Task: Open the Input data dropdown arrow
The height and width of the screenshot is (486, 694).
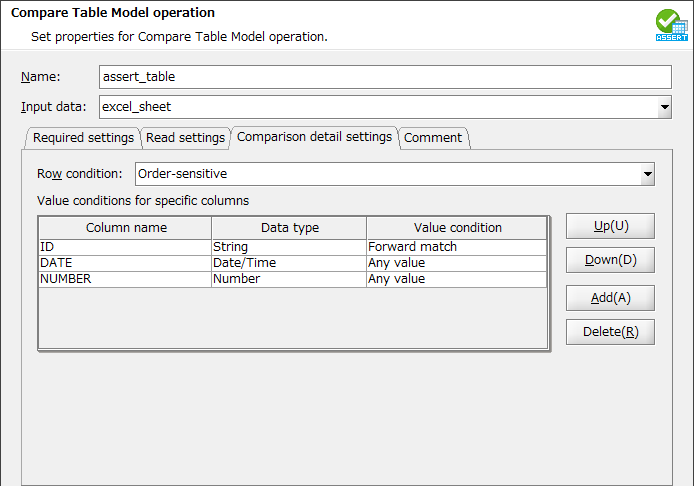Action: pyautogui.click(x=664, y=106)
